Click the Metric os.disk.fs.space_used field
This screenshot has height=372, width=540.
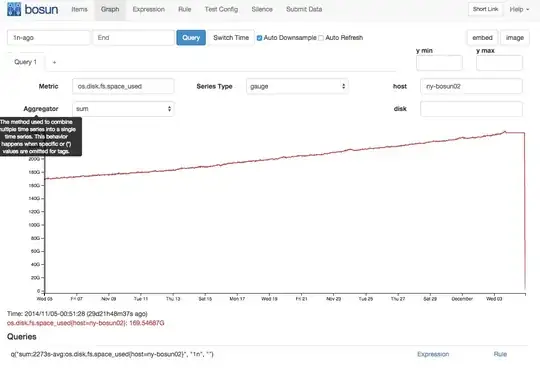tap(123, 86)
